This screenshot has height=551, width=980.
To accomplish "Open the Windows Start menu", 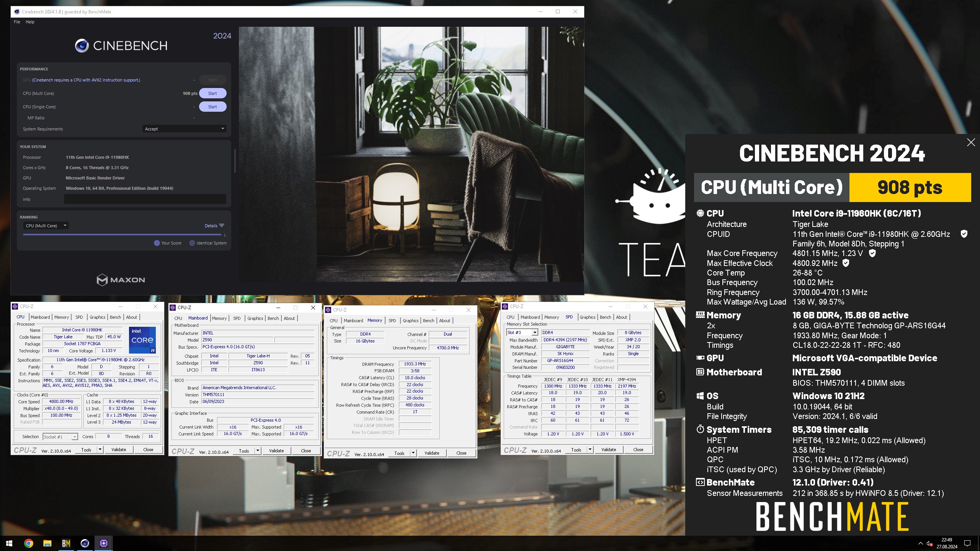I will [9, 543].
